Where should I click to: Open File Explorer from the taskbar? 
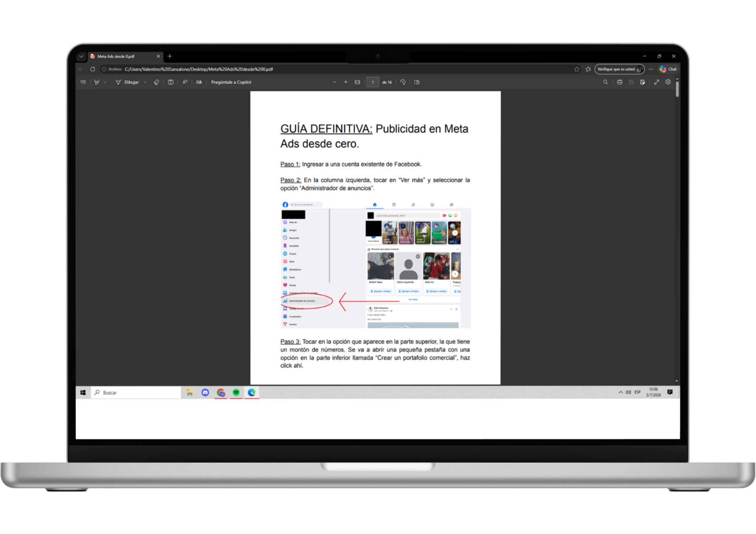click(x=190, y=393)
